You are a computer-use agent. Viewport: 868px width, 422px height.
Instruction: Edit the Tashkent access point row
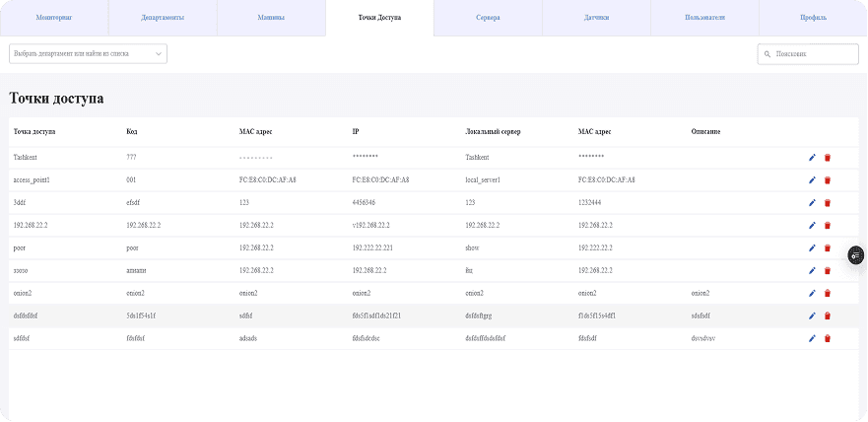(812, 158)
